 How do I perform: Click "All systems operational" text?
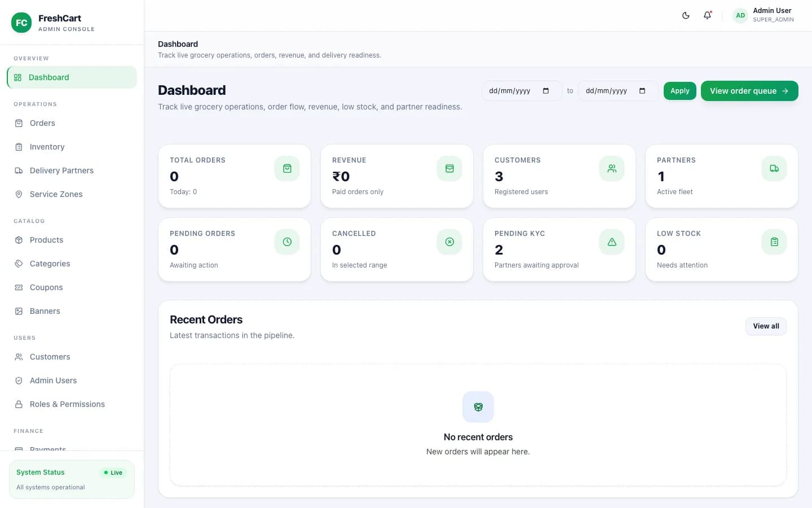(51, 487)
